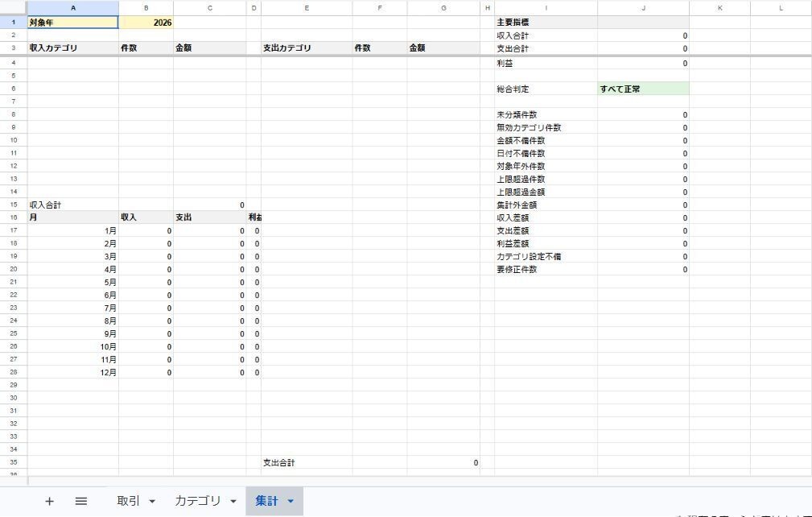Screen dimensions: 812x517
Task: Select the 12月 cell
Action: (x=73, y=372)
